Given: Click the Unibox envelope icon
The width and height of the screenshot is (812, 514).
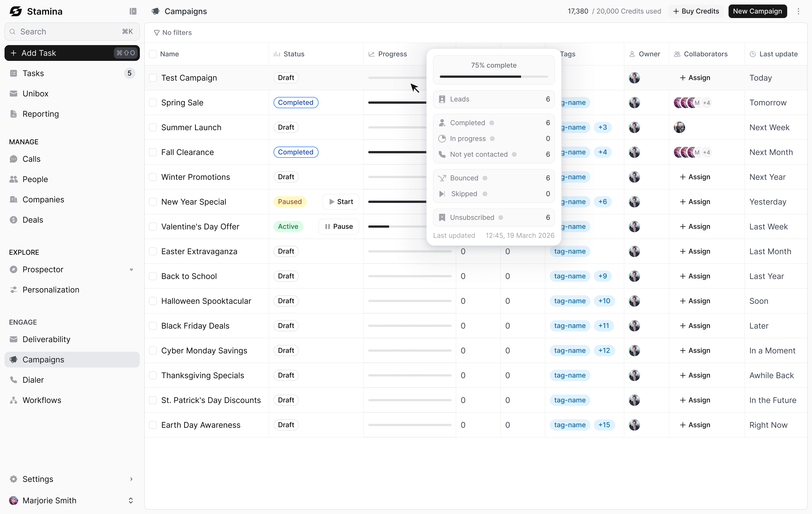Looking at the screenshot, I should pyautogui.click(x=14, y=93).
